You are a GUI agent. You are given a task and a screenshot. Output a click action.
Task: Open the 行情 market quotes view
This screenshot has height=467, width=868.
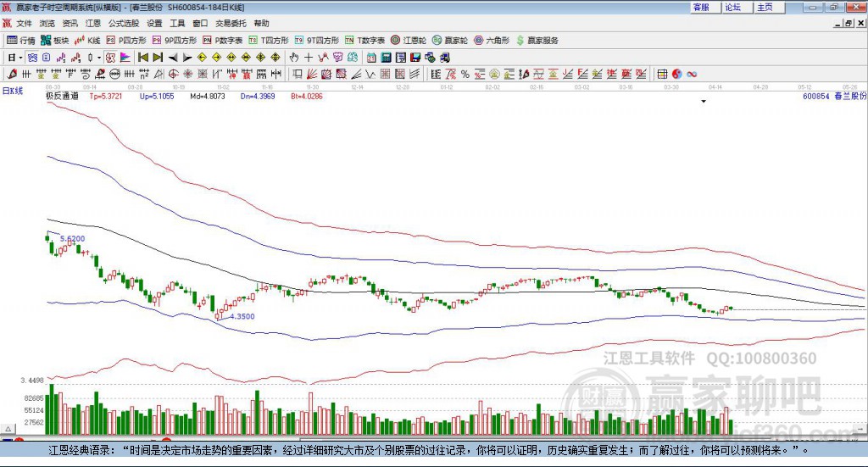[21, 41]
